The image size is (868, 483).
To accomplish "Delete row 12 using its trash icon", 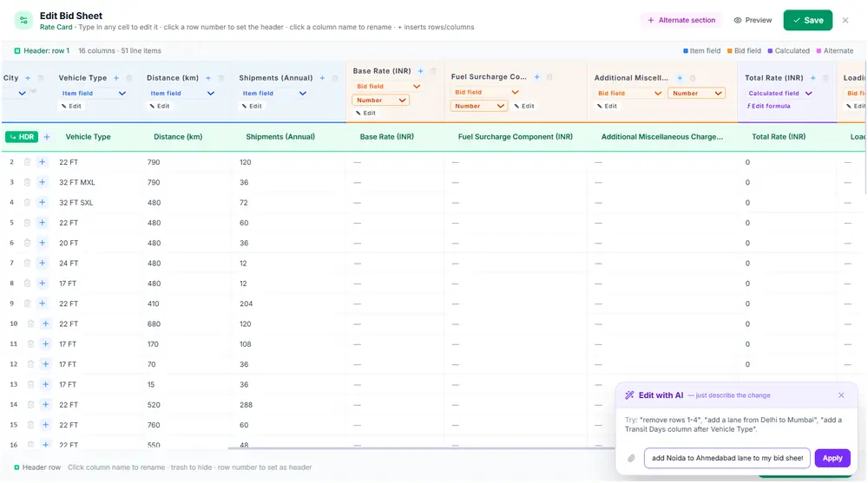I will pos(30,364).
